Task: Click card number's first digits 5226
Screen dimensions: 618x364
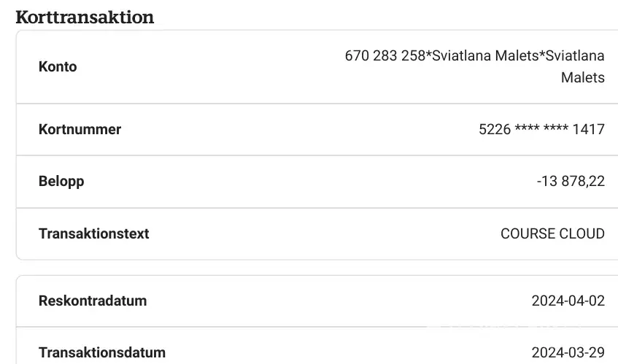Action: 495,129
